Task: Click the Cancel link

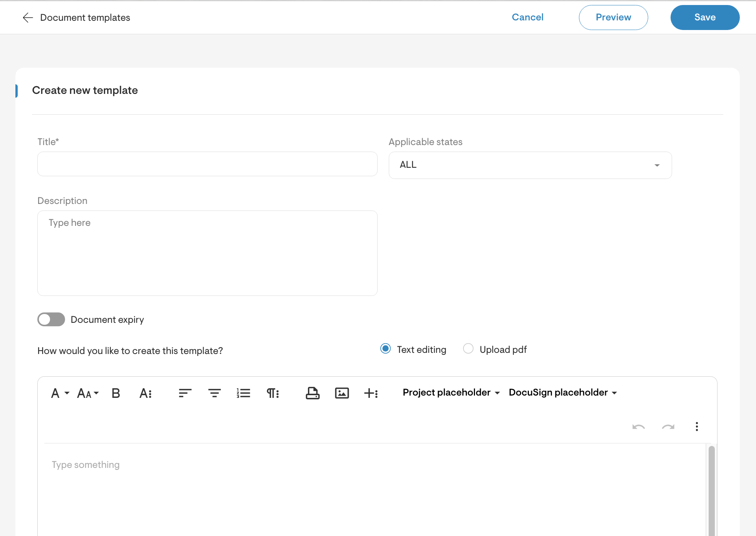Action: pyautogui.click(x=527, y=17)
